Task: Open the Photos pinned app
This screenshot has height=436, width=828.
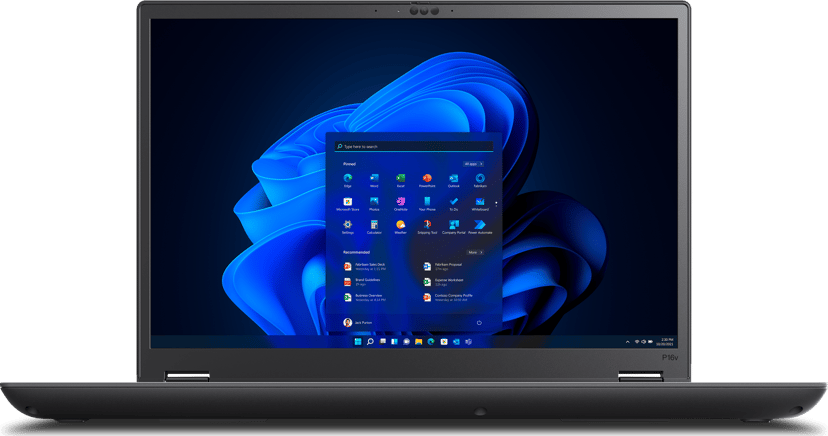Action: pyautogui.click(x=374, y=203)
